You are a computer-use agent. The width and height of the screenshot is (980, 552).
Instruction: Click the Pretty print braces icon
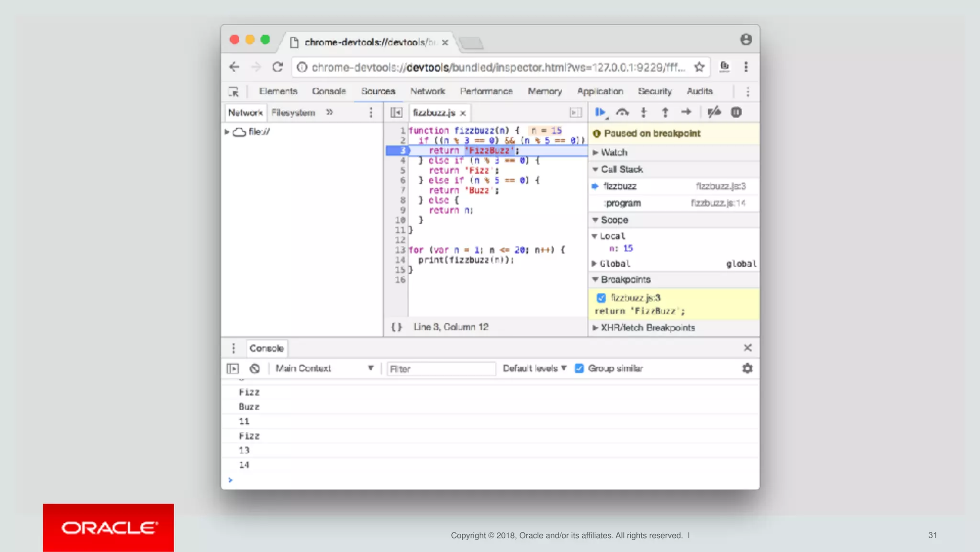point(396,327)
